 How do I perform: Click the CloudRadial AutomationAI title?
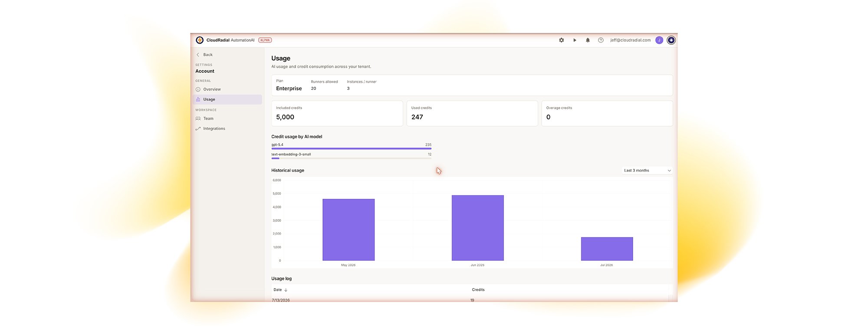click(x=230, y=40)
